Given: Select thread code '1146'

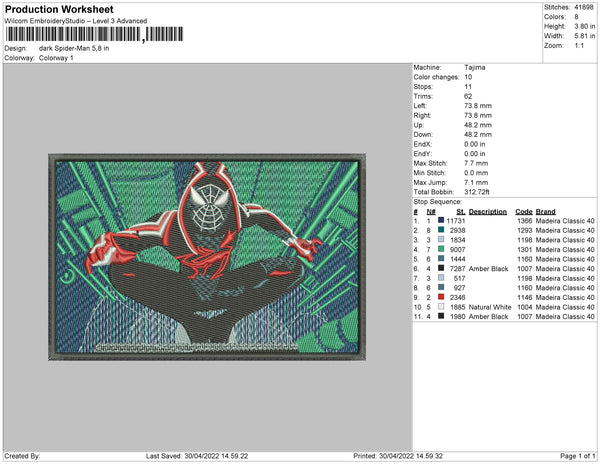Looking at the screenshot, I should 525,297.
